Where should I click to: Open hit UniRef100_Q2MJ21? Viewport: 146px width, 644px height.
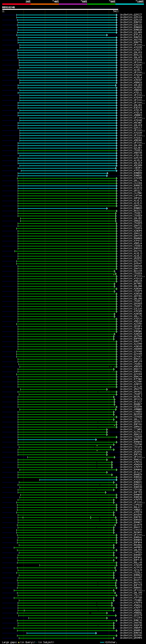click(x=131, y=25)
